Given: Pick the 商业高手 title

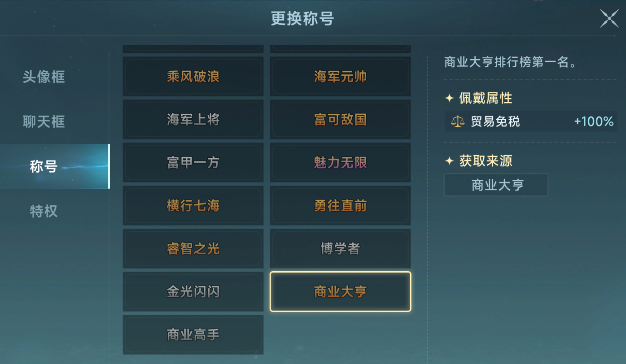Looking at the screenshot, I should (x=193, y=335).
